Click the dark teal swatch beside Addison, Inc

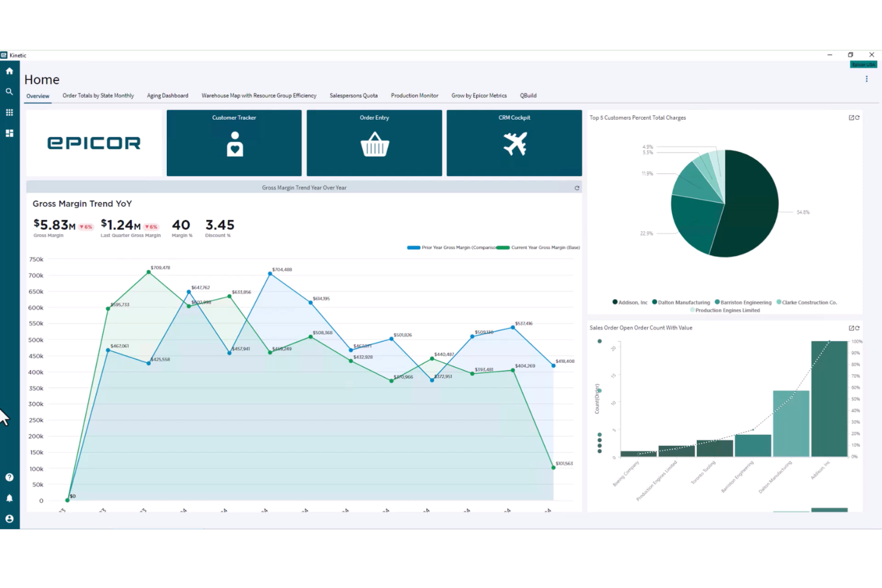click(x=614, y=302)
